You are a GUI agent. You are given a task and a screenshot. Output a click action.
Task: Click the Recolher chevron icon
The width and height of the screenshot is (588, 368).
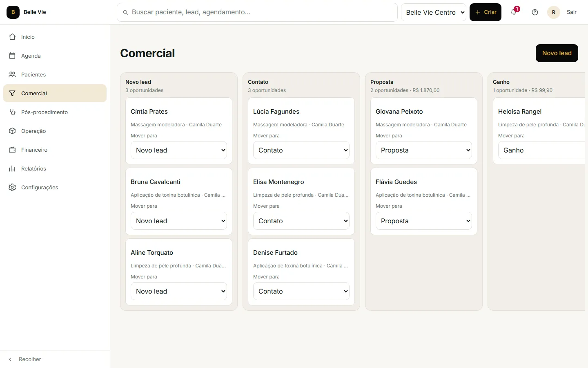10,359
